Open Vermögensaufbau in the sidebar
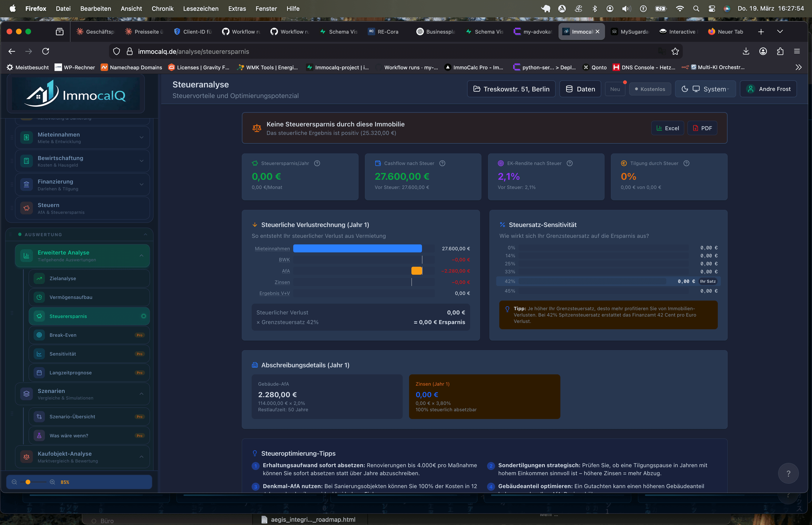Viewport: 812px width, 525px height. point(89,297)
